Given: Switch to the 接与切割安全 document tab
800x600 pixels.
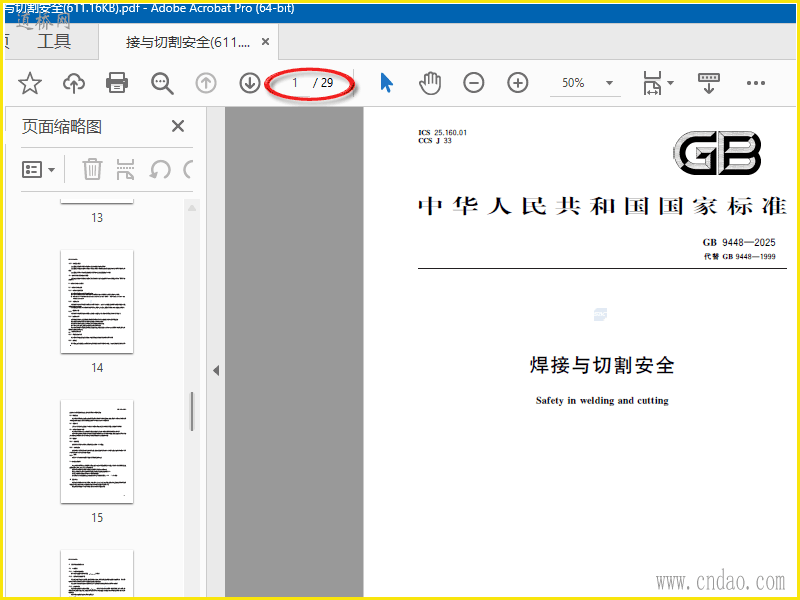Looking at the screenshot, I should point(188,42).
